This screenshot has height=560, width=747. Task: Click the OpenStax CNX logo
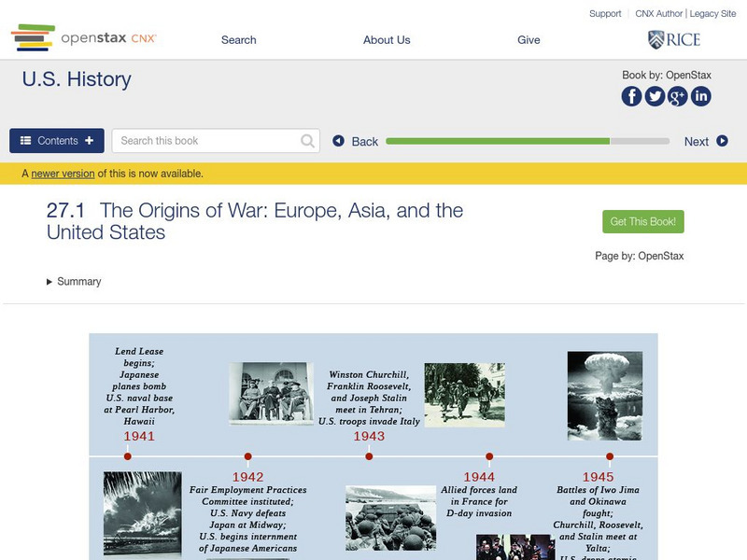coord(84,38)
